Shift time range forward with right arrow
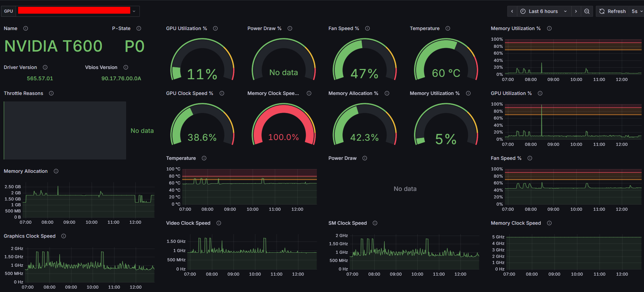The height and width of the screenshot is (292, 644). click(576, 11)
